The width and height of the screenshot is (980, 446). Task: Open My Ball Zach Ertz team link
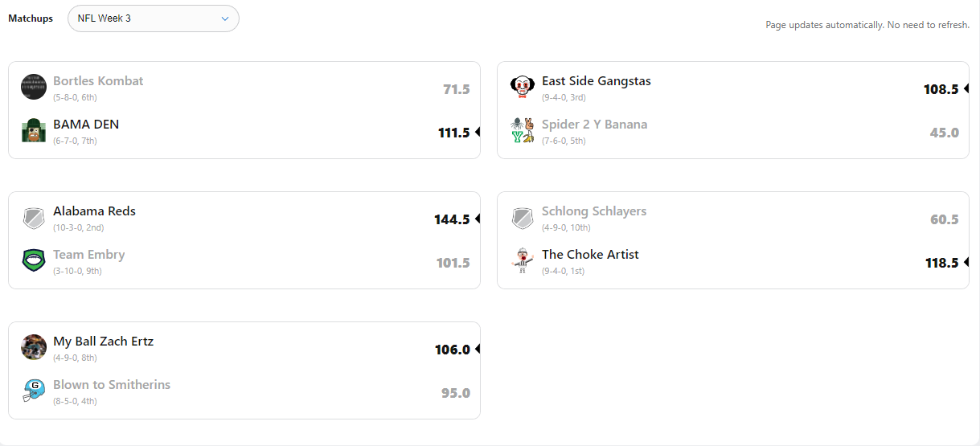103,342
